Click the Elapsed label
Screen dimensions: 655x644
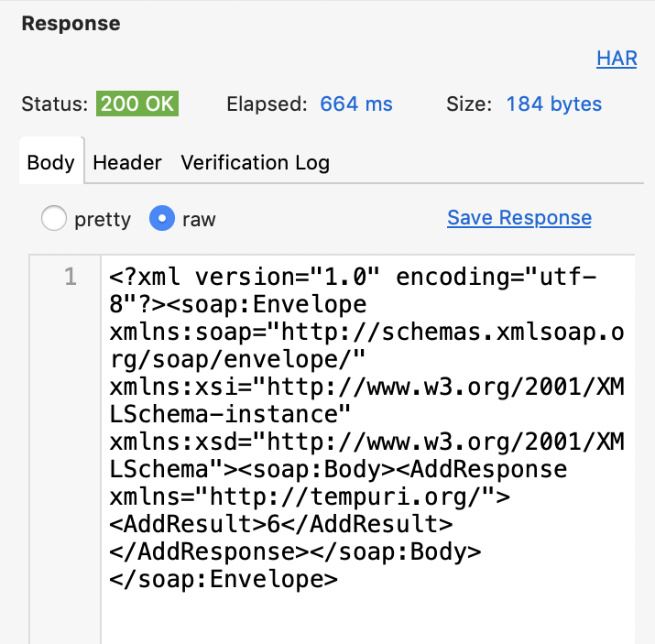(x=267, y=104)
